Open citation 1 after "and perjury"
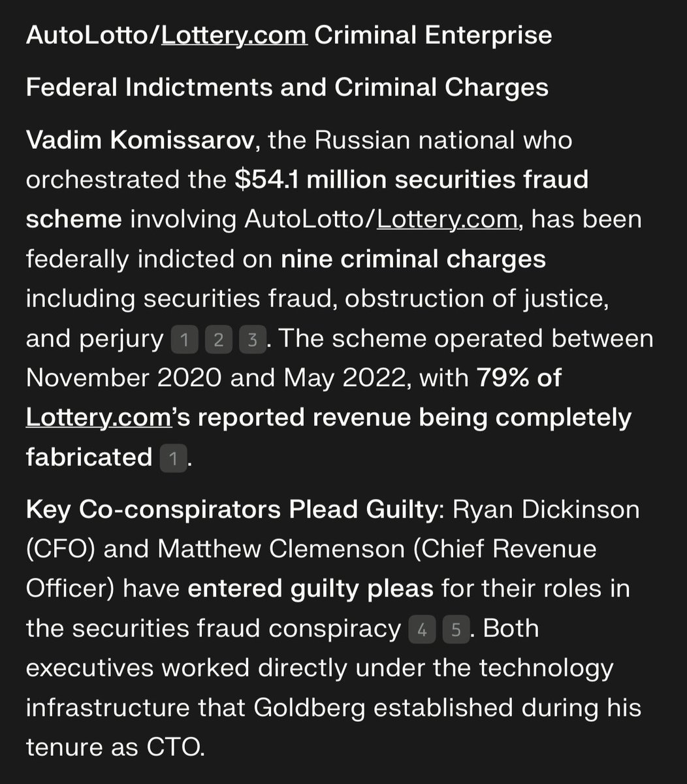The height and width of the screenshot is (784, 687). pyautogui.click(x=184, y=340)
